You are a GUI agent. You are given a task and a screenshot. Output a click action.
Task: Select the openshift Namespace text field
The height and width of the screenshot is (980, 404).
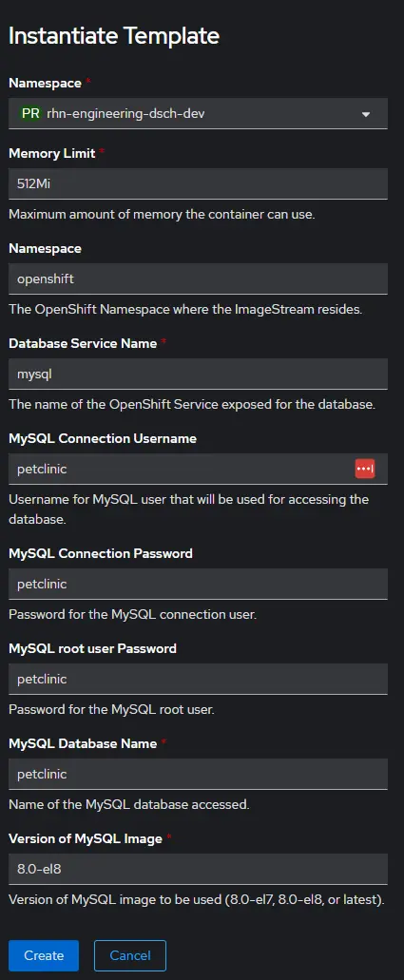pos(198,279)
